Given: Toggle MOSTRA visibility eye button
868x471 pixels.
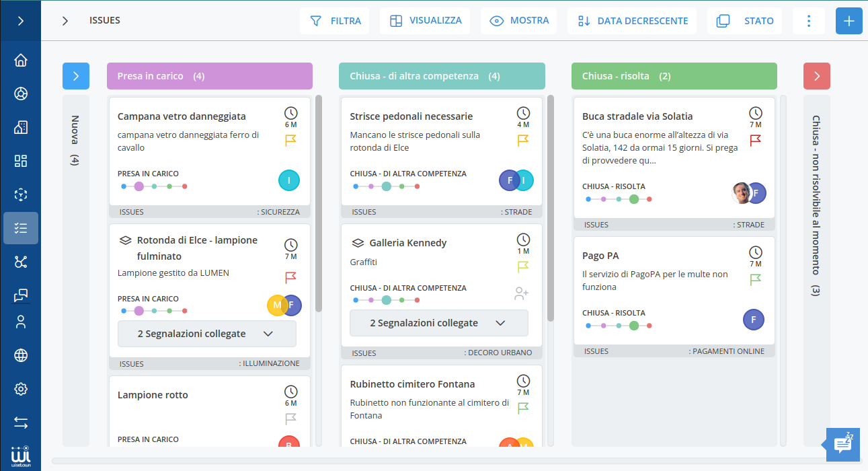Looking at the screenshot, I should point(518,21).
